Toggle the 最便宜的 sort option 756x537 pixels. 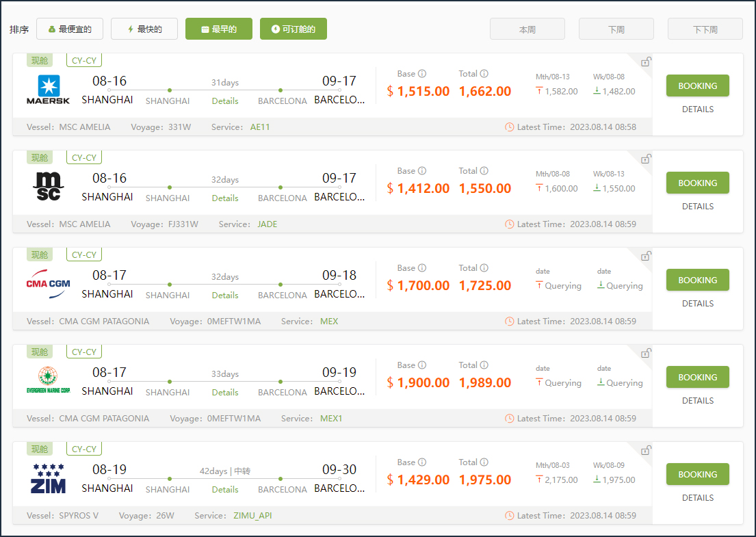[69, 29]
